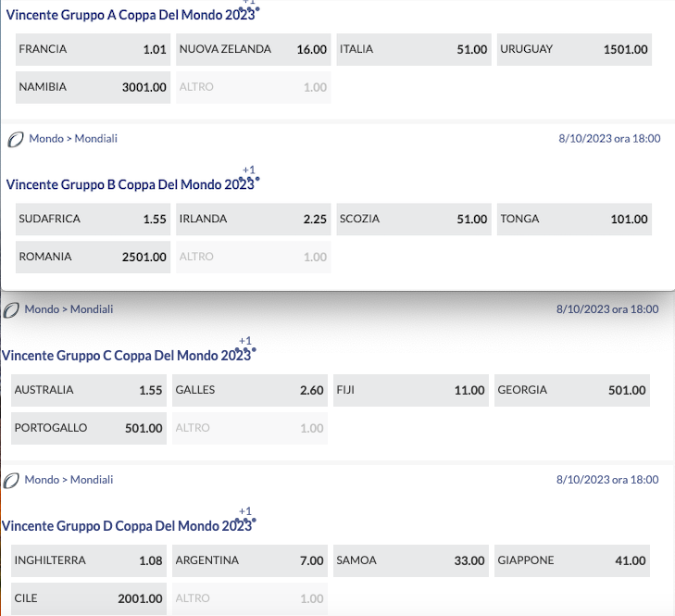Select the Mondo breadcrumb above Gruppo D

pos(42,480)
